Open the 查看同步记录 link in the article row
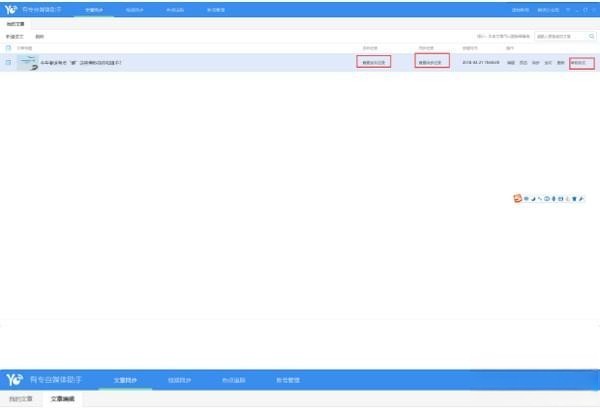The height and width of the screenshot is (412, 600). tap(430, 62)
